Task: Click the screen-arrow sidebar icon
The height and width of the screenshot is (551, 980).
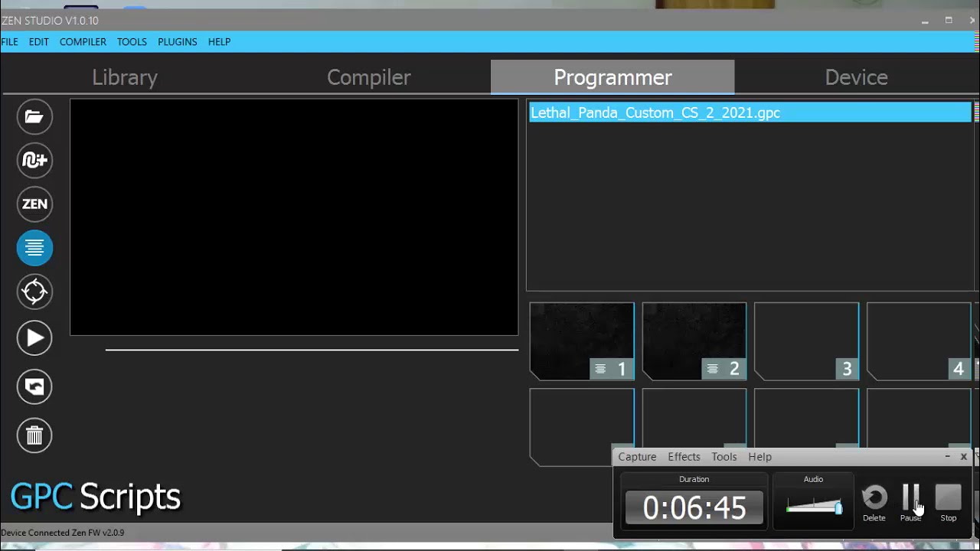Action: (x=34, y=387)
